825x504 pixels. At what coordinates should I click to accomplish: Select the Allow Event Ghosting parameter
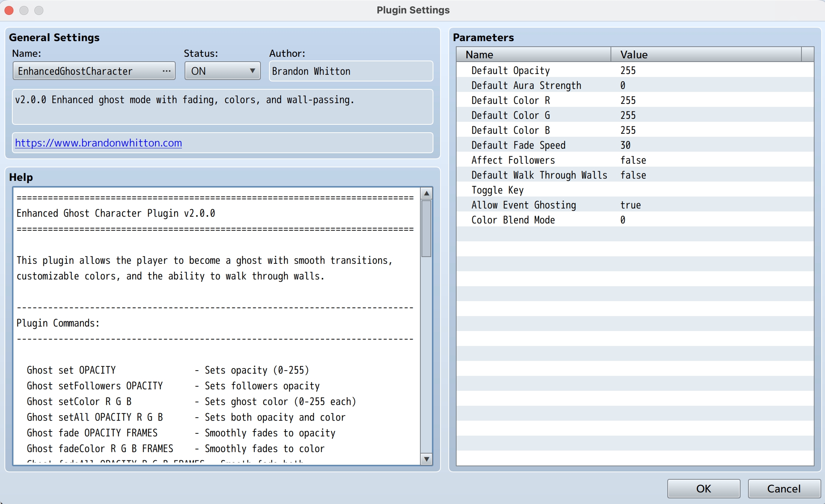tap(635, 205)
